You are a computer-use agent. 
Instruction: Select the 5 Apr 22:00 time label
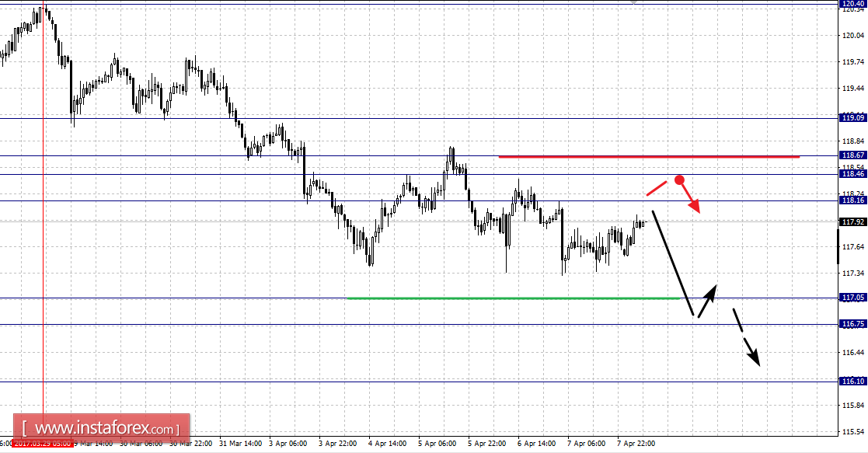tap(486, 444)
